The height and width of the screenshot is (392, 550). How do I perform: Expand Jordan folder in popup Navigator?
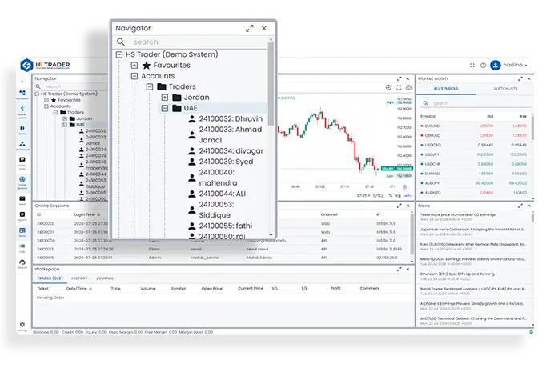click(165, 98)
